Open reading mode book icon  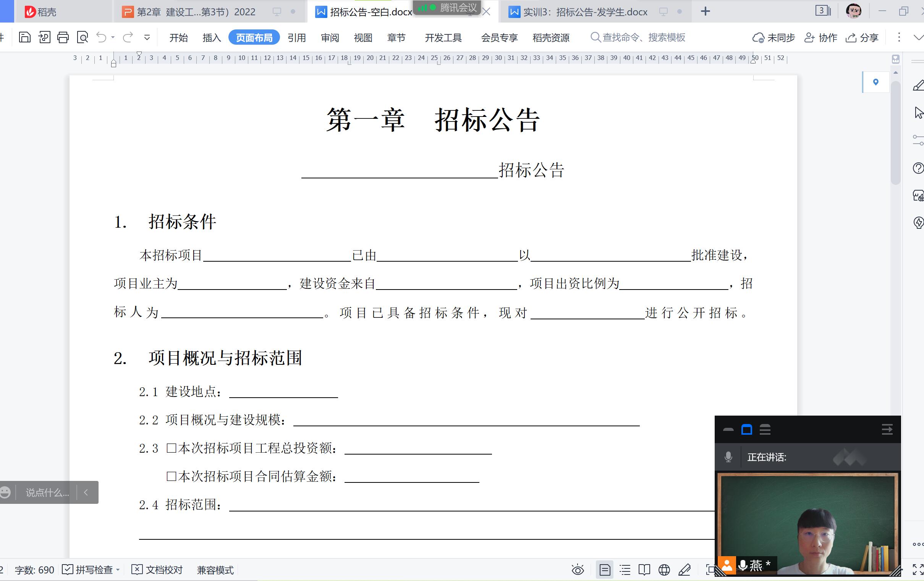pos(644,570)
